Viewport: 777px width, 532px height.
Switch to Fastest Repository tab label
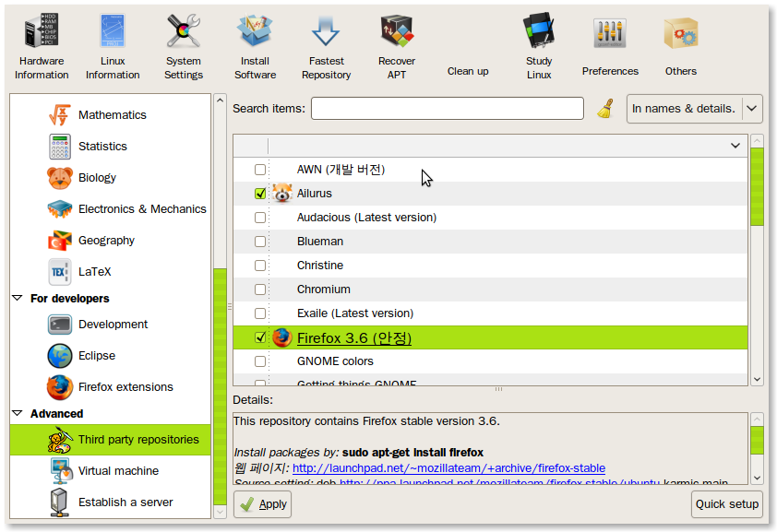point(326,68)
